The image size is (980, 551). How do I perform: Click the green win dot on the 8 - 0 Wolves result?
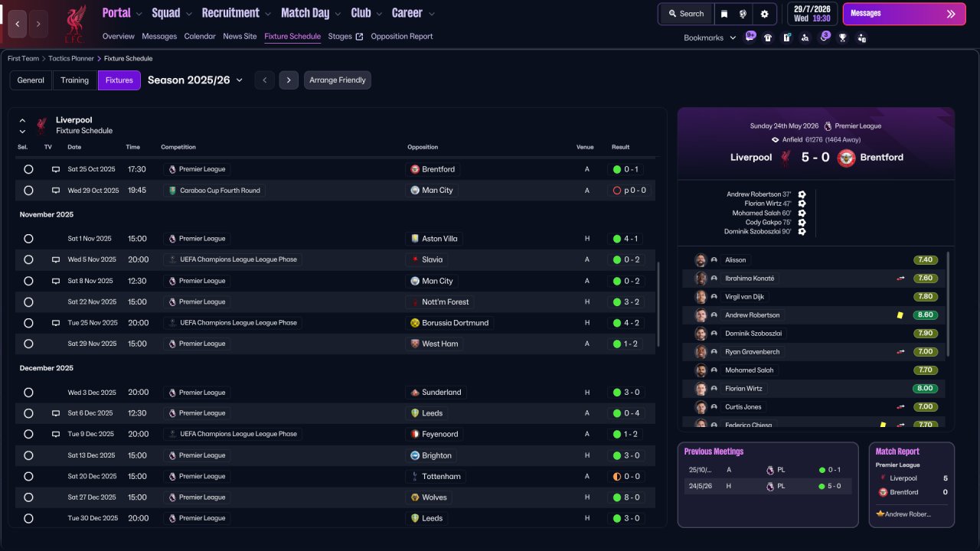617,497
